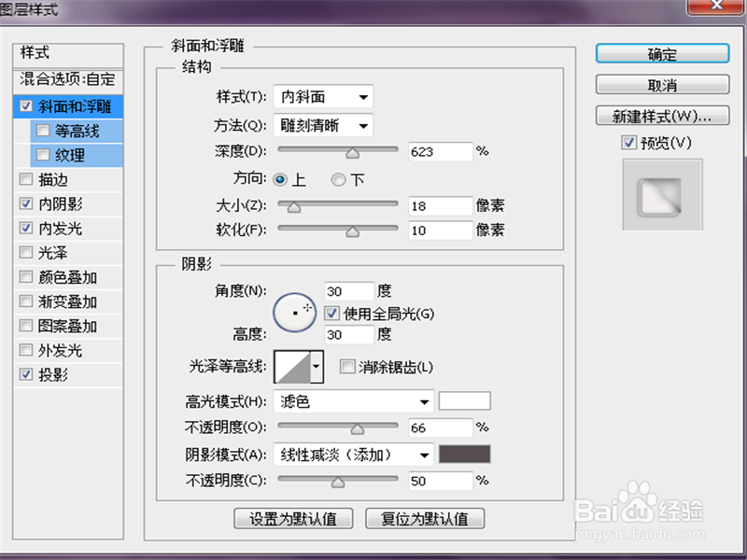Uncheck the 投影 checkbox
This screenshot has width=747, height=560.
click(x=26, y=374)
